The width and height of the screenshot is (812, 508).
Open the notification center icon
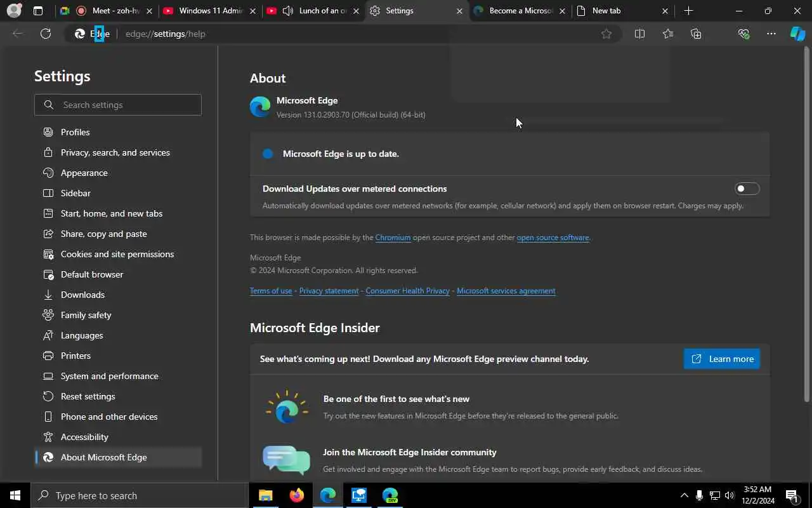coord(792,495)
